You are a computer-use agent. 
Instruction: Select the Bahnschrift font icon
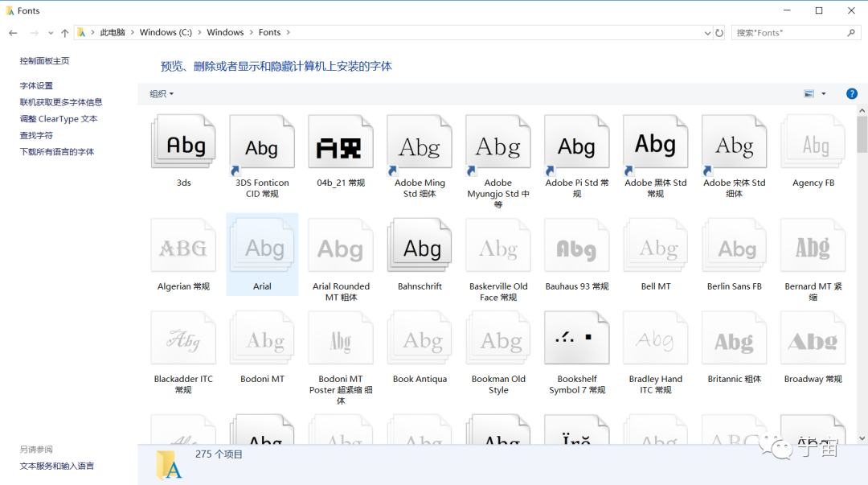tap(420, 245)
